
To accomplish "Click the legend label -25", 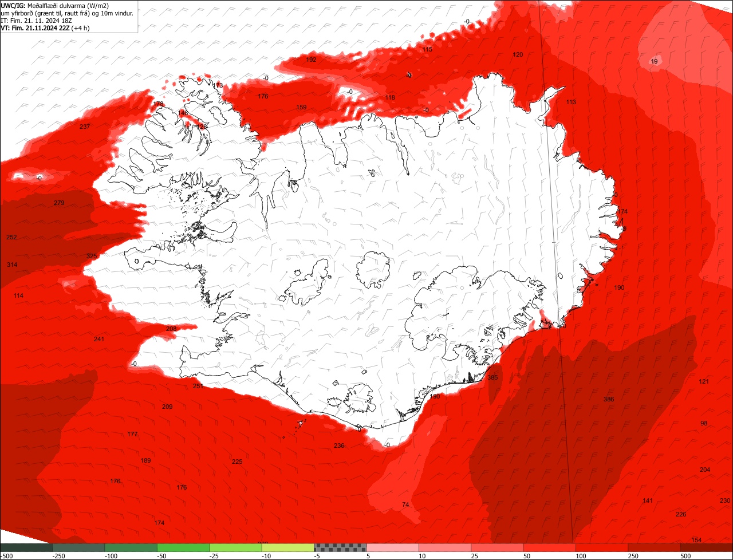I will (215, 556).
